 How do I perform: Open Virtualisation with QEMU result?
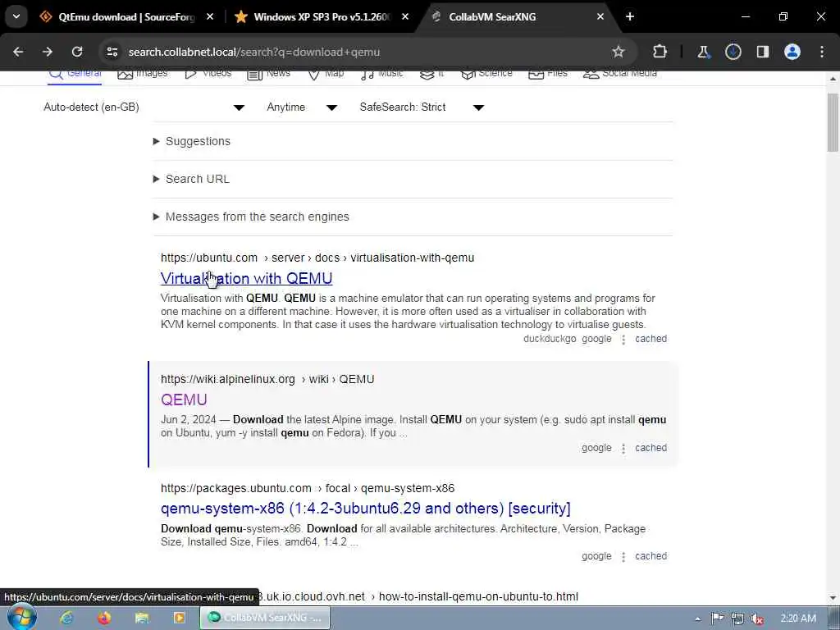(x=246, y=279)
